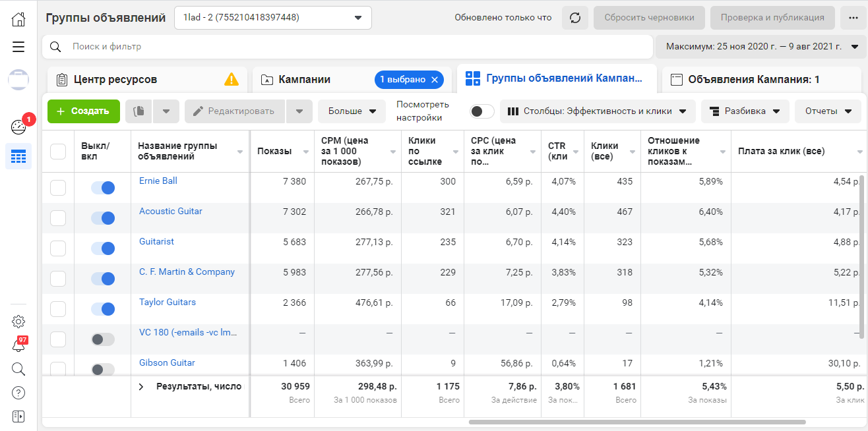
Task: Click the Клики по ссылке column header
Action: point(432,152)
